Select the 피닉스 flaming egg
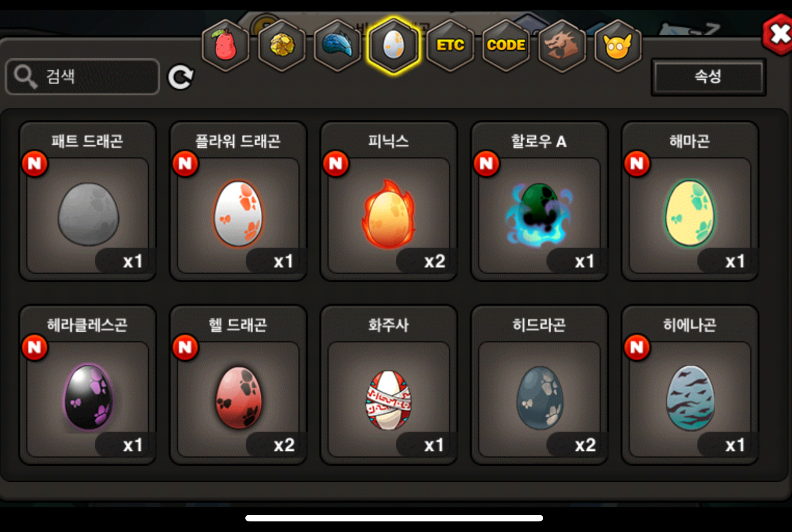The width and height of the screenshot is (792, 532). [x=388, y=202]
